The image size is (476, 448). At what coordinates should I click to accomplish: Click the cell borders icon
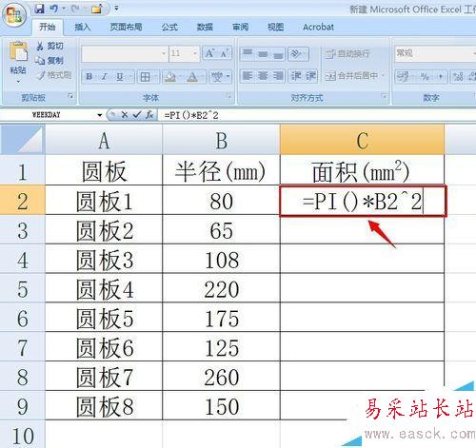point(145,76)
